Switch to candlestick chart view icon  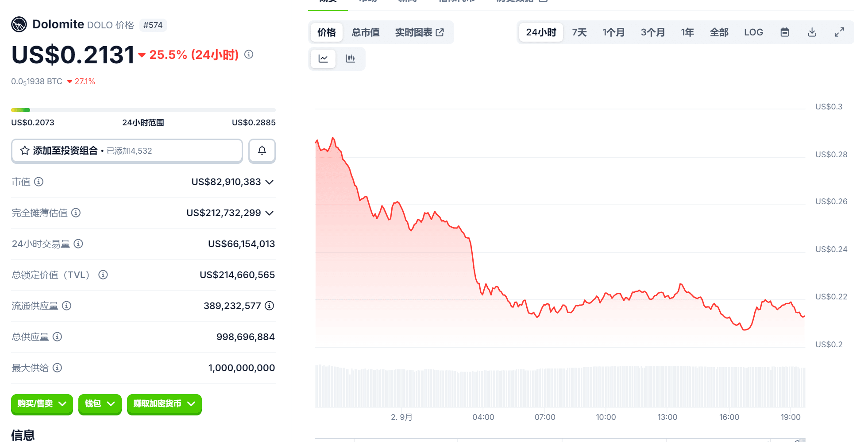[x=350, y=58]
